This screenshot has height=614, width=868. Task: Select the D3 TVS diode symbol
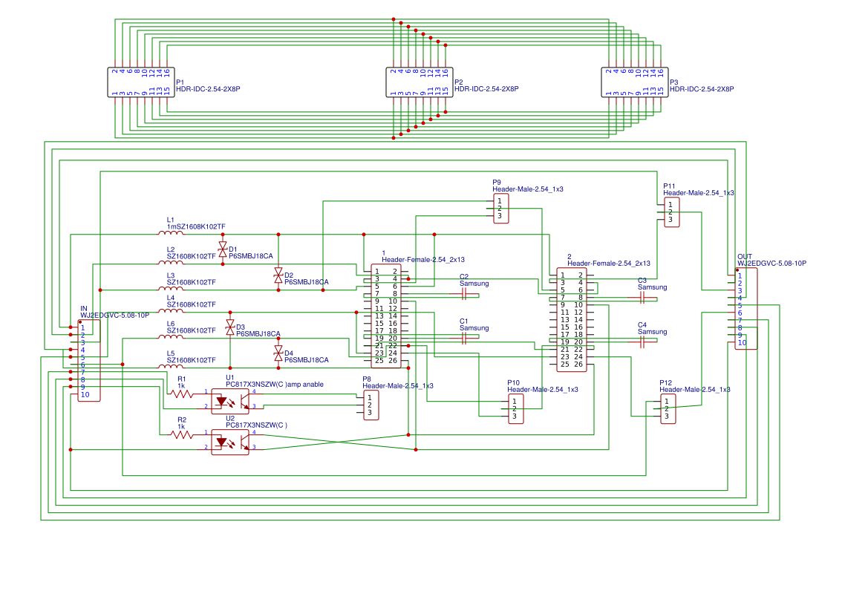[230, 327]
